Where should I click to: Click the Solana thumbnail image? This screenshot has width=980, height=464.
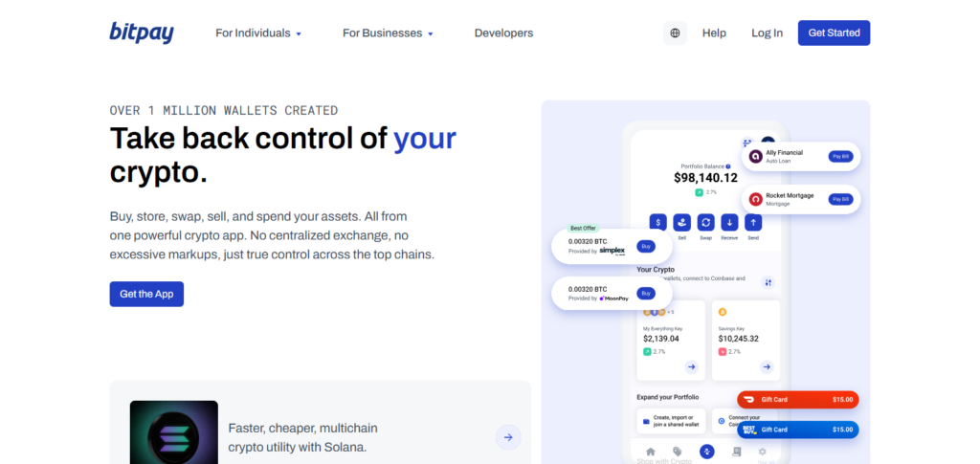pyautogui.click(x=173, y=434)
